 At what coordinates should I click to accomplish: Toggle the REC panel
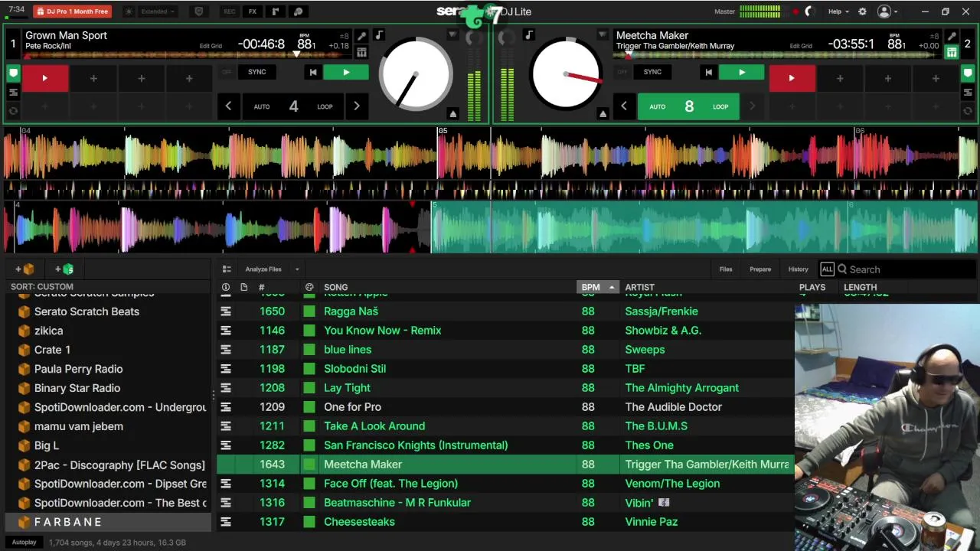click(x=229, y=11)
